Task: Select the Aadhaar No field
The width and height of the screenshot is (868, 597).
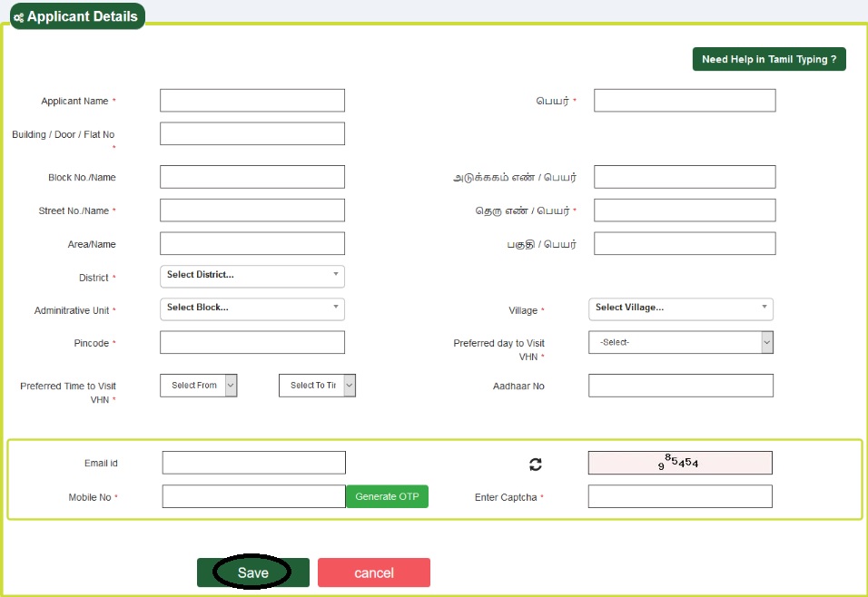Action: (x=681, y=386)
